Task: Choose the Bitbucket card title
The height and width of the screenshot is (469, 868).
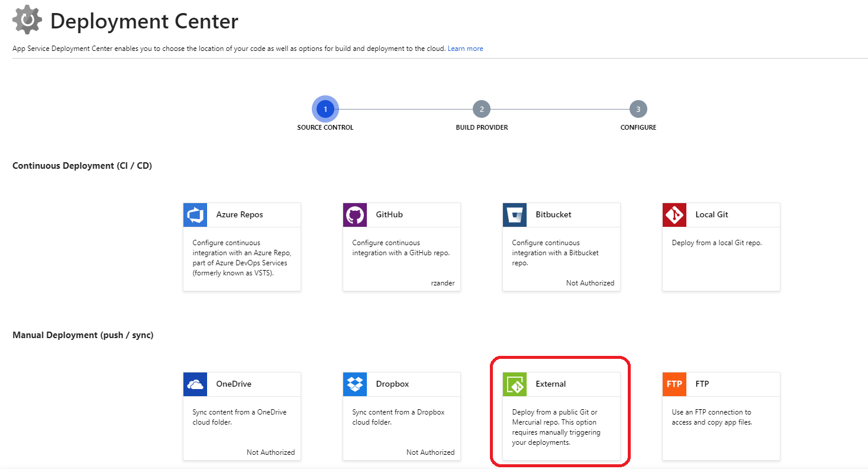Action: [x=554, y=215]
